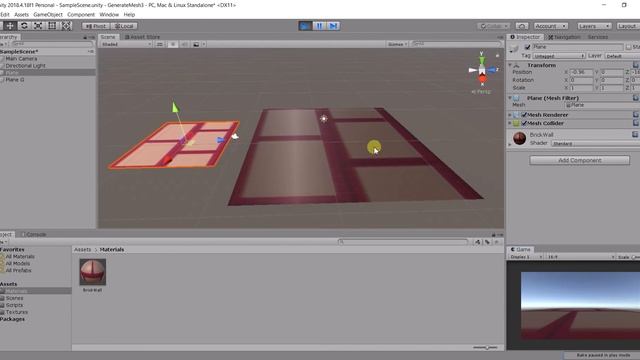Click the red X axis on orientation gizmo
Image resolution: width=640 pixels, height=360 pixels.
[482, 79]
